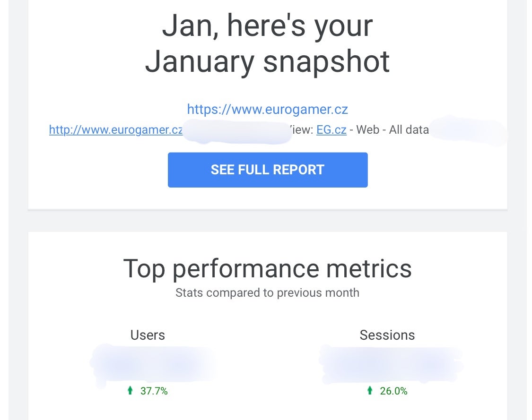
Task: Click the SEE FULL REPORT button
Action: click(x=267, y=170)
